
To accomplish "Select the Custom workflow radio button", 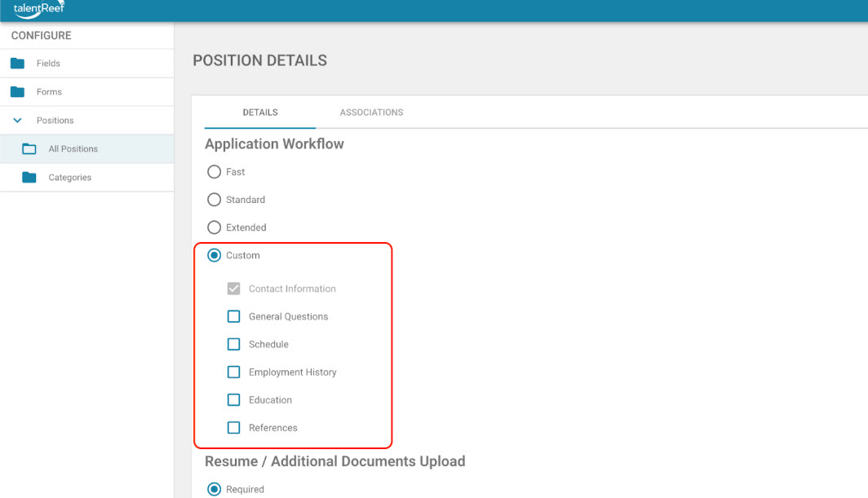I will pos(215,255).
